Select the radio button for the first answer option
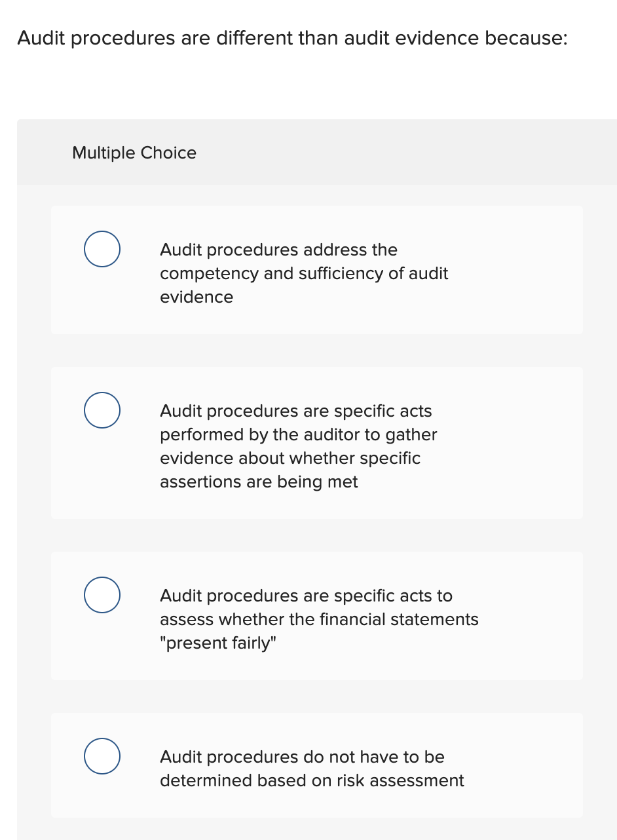Image resolution: width=617 pixels, height=840 pixels. 102,249
